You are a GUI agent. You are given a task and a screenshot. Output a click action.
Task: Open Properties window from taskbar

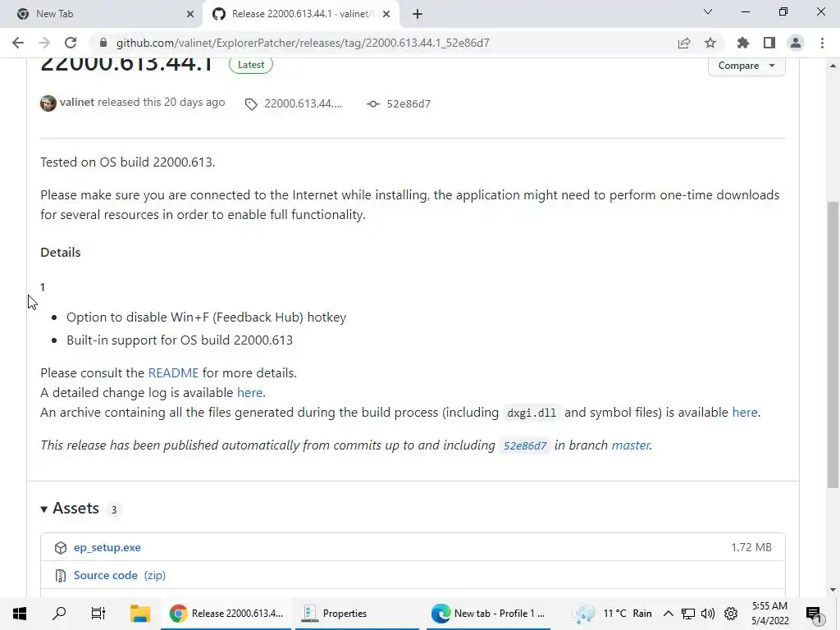pyautogui.click(x=358, y=614)
